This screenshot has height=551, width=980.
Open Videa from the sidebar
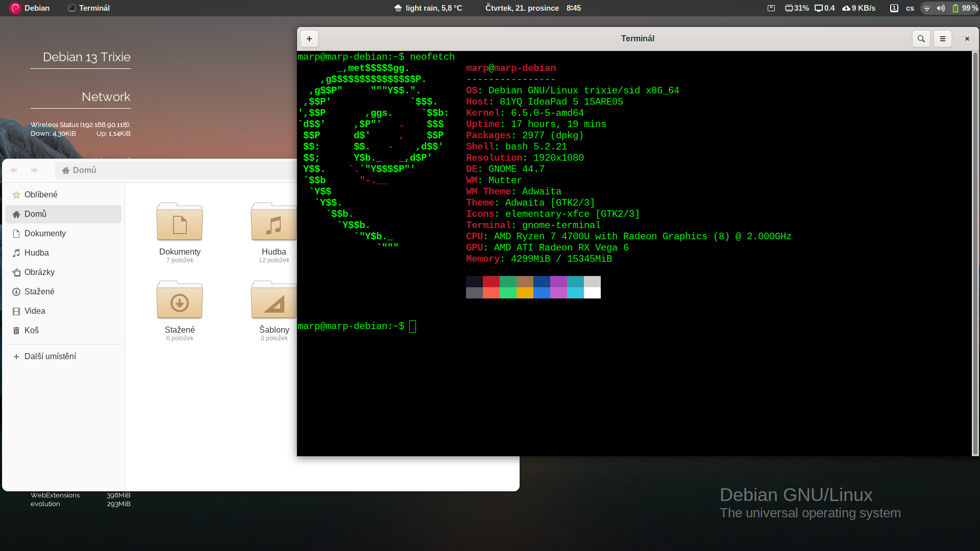tap(63, 311)
